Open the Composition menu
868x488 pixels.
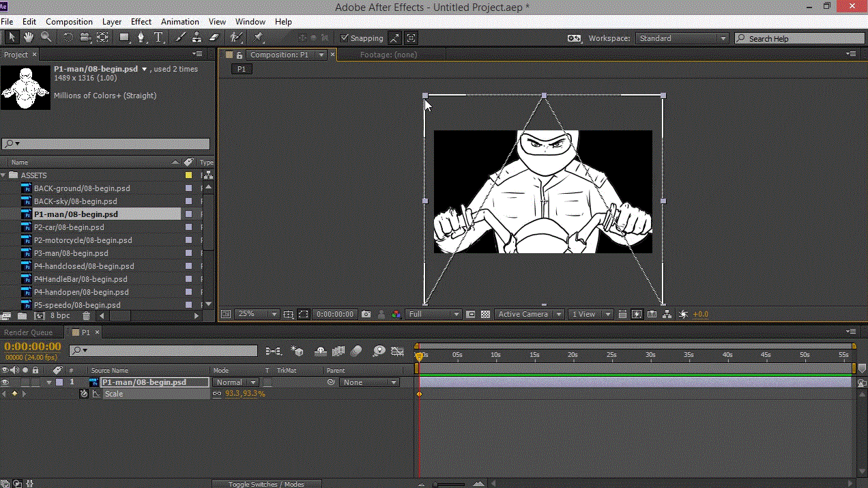[x=69, y=22]
